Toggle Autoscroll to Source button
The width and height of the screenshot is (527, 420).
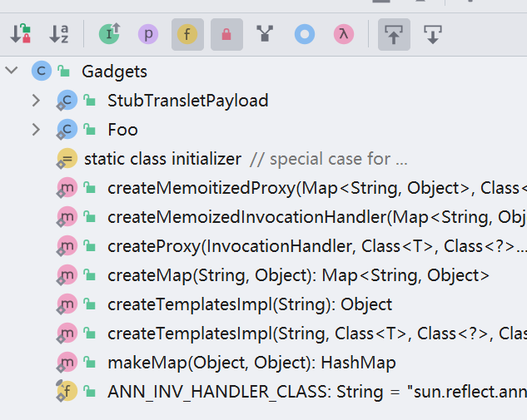394,34
